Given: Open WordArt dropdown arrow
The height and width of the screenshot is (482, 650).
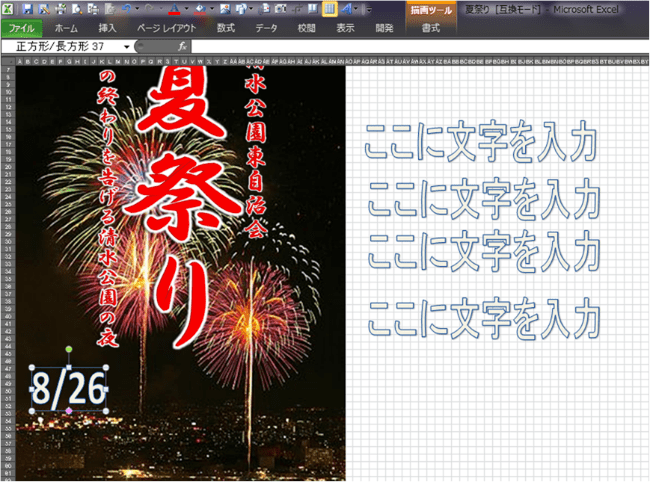Looking at the screenshot, I should point(356,9).
